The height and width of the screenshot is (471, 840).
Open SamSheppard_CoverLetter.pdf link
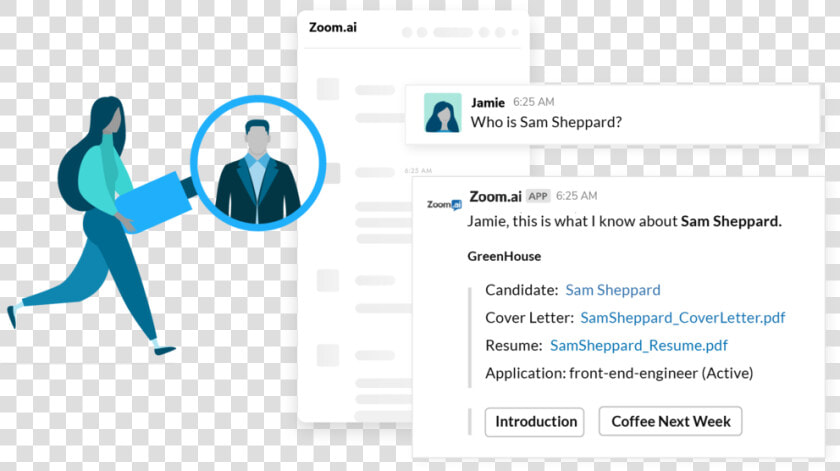click(682, 318)
